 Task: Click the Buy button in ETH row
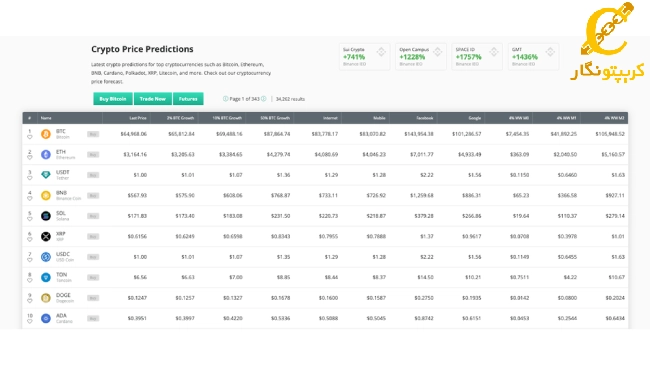(93, 155)
